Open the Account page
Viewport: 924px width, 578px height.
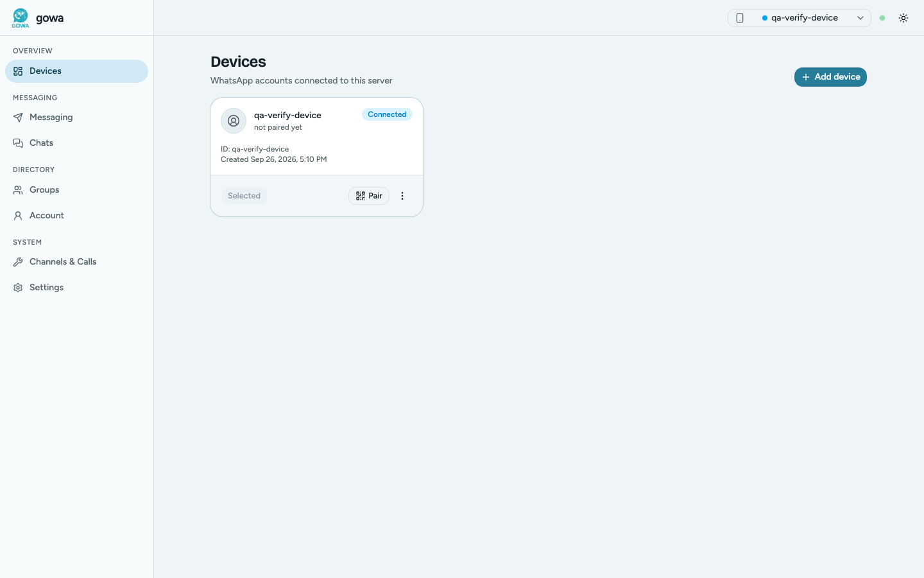click(x=76, y=216)
